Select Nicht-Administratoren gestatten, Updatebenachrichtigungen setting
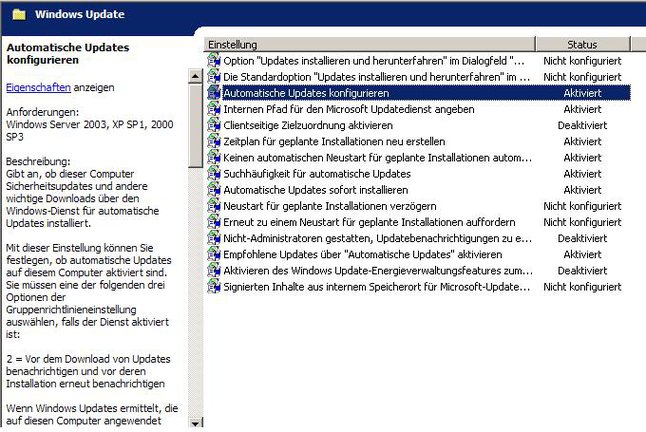The height and width of the screenshot is (432, 646). [377, 238]
